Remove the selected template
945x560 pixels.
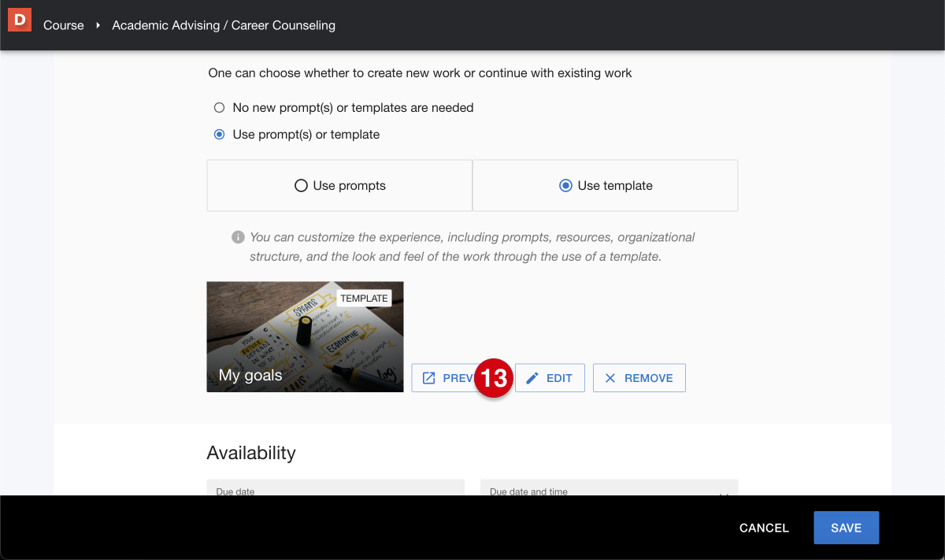tap(639, 378)
